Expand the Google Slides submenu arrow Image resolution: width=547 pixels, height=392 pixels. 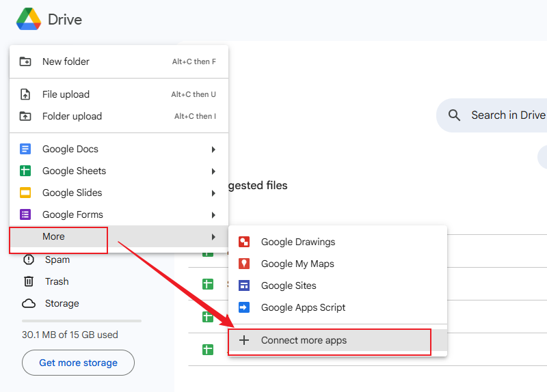click(x=213, y=193)
